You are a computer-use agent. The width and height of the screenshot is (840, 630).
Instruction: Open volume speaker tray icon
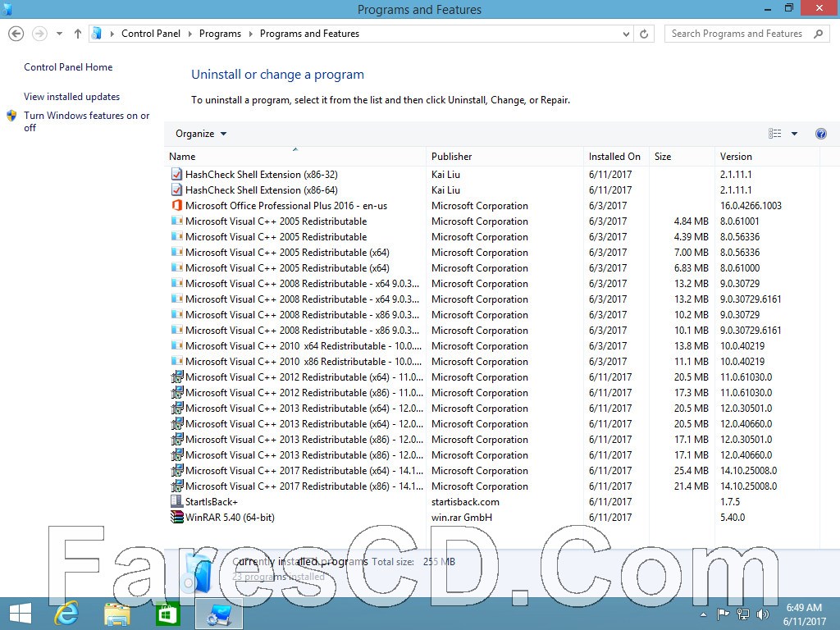(762, 614)
